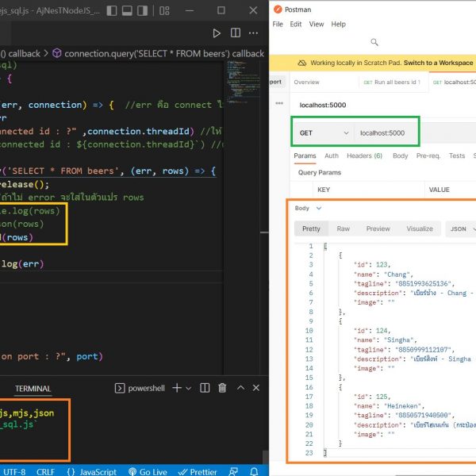This screenshot has width=476, height=476.
Task: Select the Raw response view
Action: (x=343, y=228)
